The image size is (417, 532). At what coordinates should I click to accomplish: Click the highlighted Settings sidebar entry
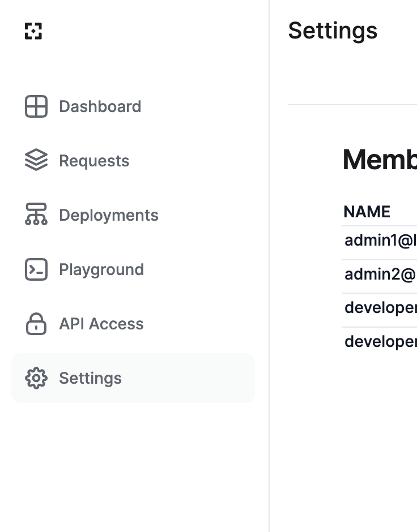[90, 378]
